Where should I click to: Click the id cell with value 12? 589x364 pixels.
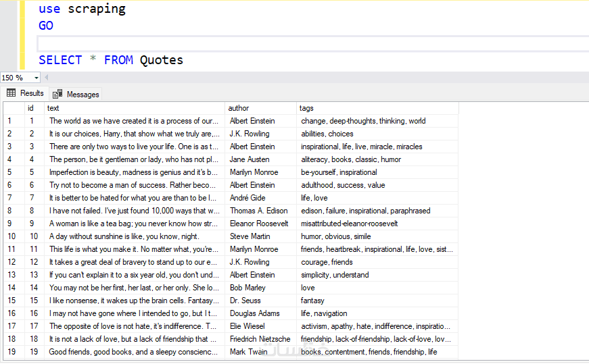tap(32, 262)
